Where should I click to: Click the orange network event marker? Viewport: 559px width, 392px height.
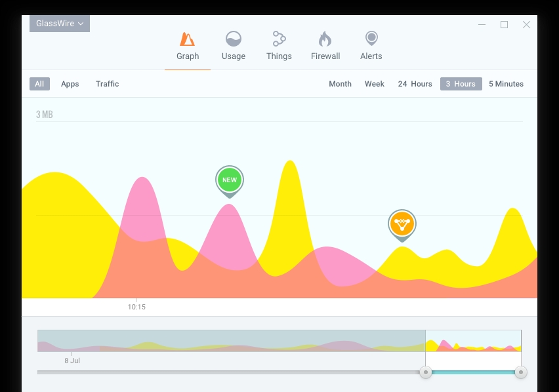point(402,224)
